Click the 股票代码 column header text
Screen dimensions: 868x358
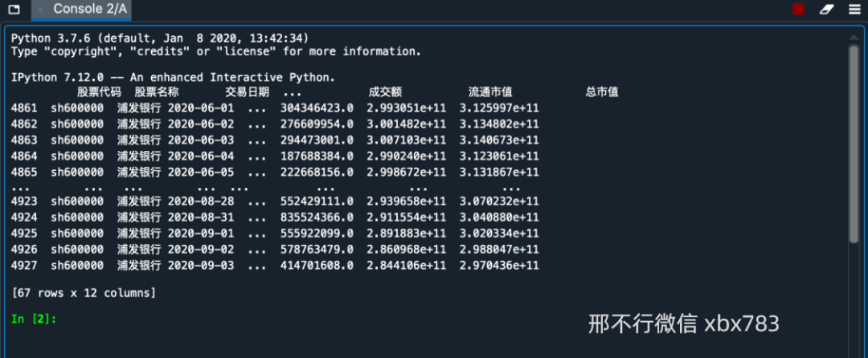(99, 92)
